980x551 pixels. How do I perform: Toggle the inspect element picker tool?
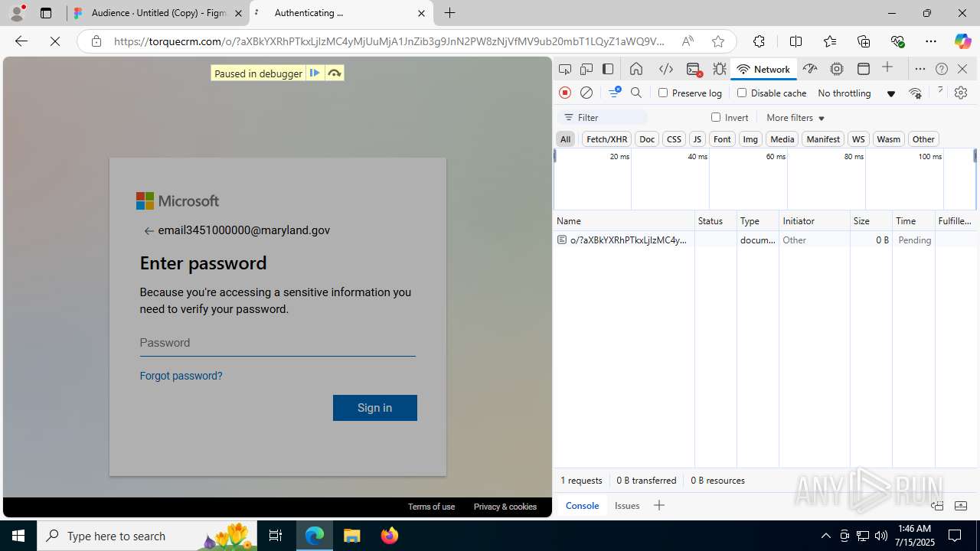pyautogui.click(x=565, y=69)
